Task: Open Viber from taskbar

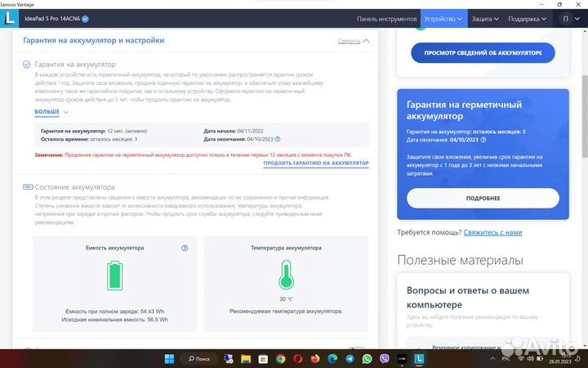Action: pos(385,359)
